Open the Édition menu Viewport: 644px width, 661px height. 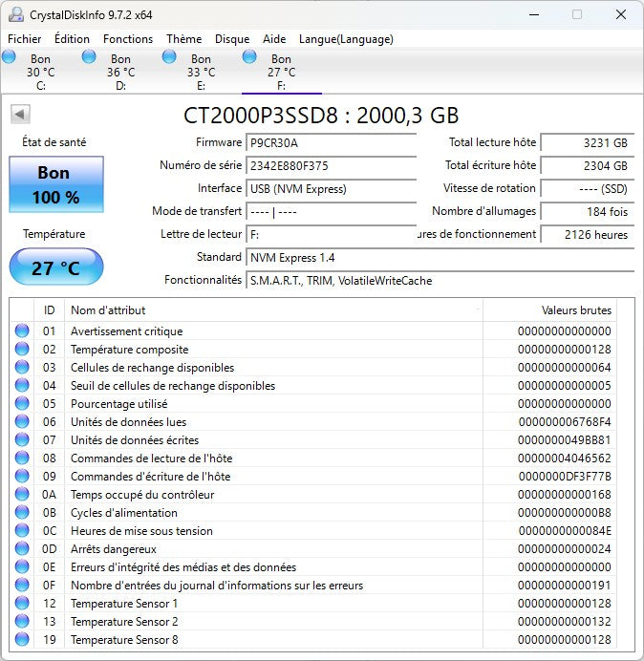pos(72,39)
